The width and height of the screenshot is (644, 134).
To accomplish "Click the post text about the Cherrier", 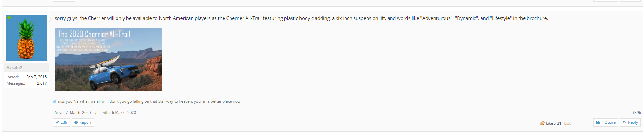I will click(x=301, y=18).
